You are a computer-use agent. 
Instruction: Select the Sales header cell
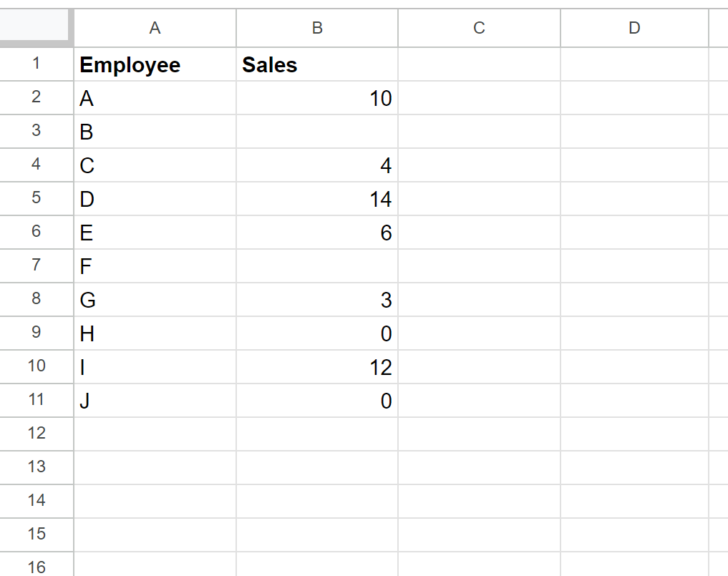point(317,64)
